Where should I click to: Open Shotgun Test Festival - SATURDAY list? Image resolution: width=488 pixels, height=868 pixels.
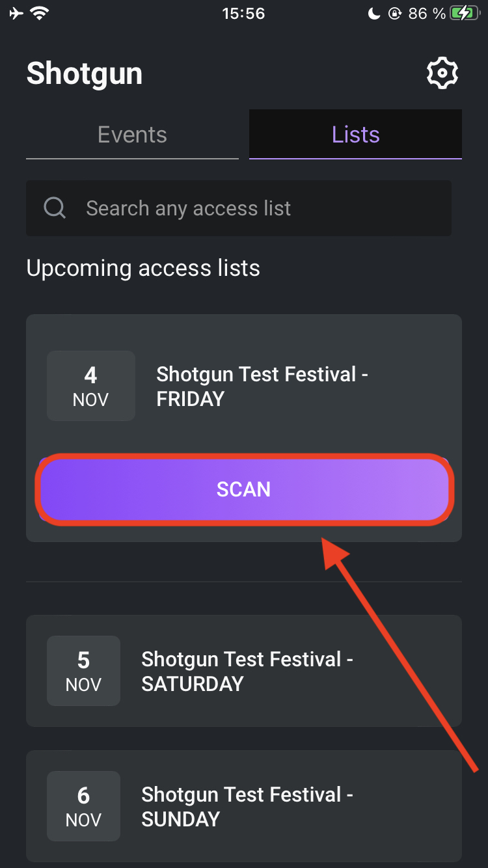(x=244, y=671)
